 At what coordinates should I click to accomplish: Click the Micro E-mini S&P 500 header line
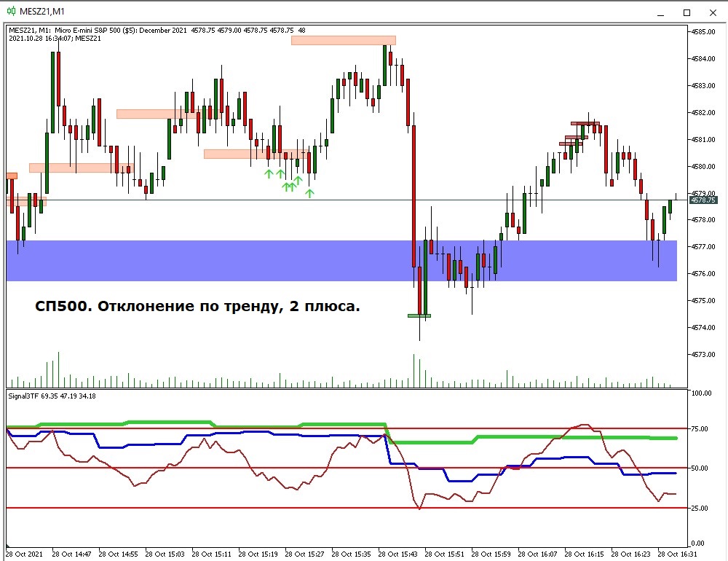point(157,30)
